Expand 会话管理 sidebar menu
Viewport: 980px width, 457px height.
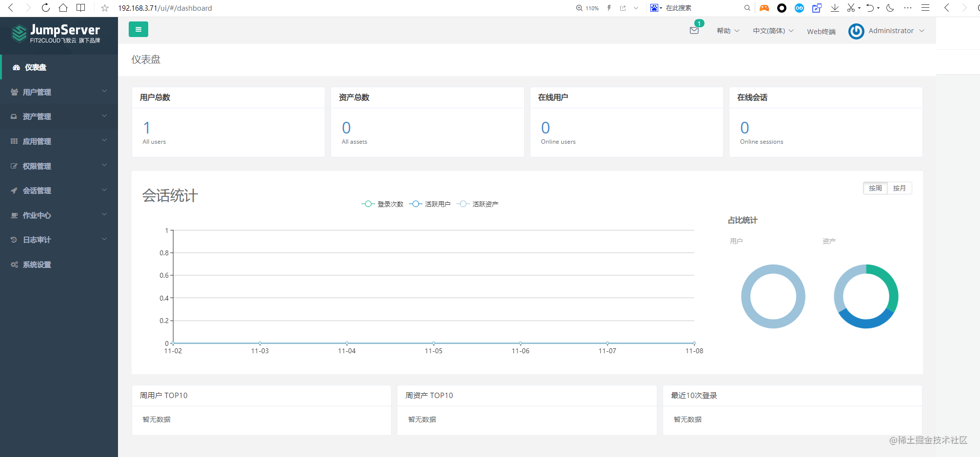point(59,190)
